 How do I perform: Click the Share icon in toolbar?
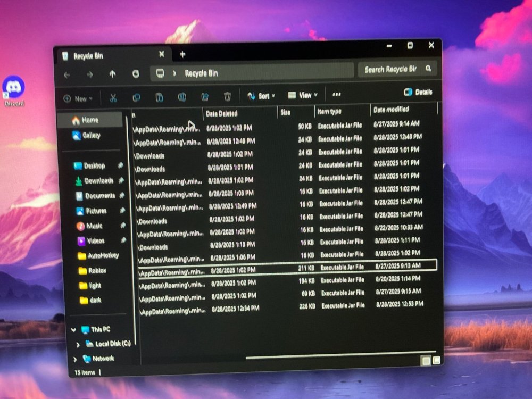point(205,97)
